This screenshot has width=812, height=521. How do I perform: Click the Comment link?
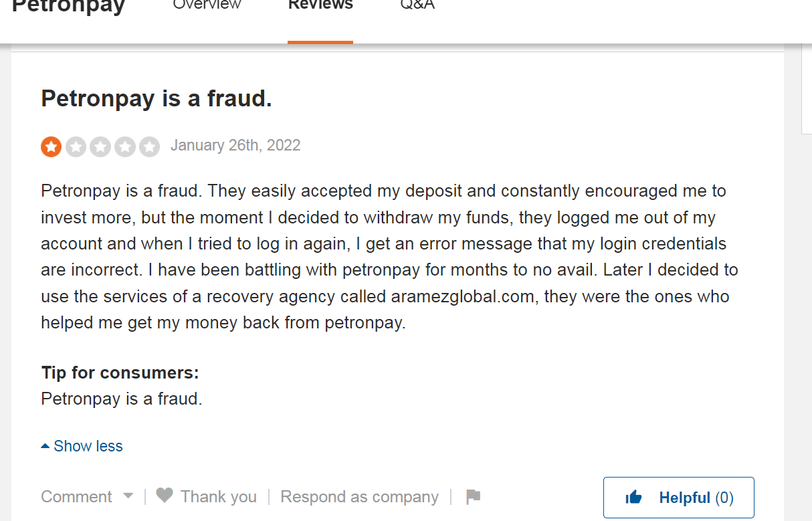76,497
